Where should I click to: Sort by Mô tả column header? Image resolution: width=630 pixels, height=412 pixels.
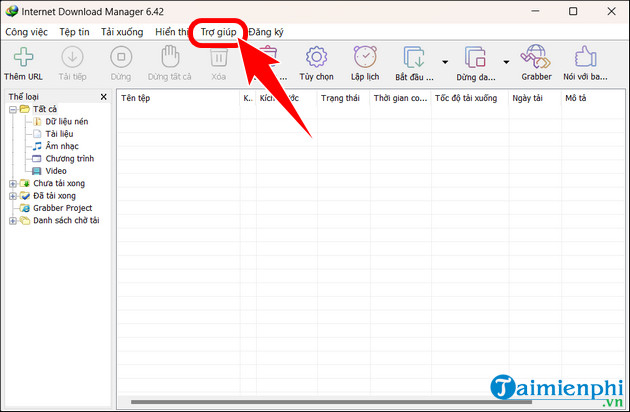pyautogui.click(x=593, y=98)
